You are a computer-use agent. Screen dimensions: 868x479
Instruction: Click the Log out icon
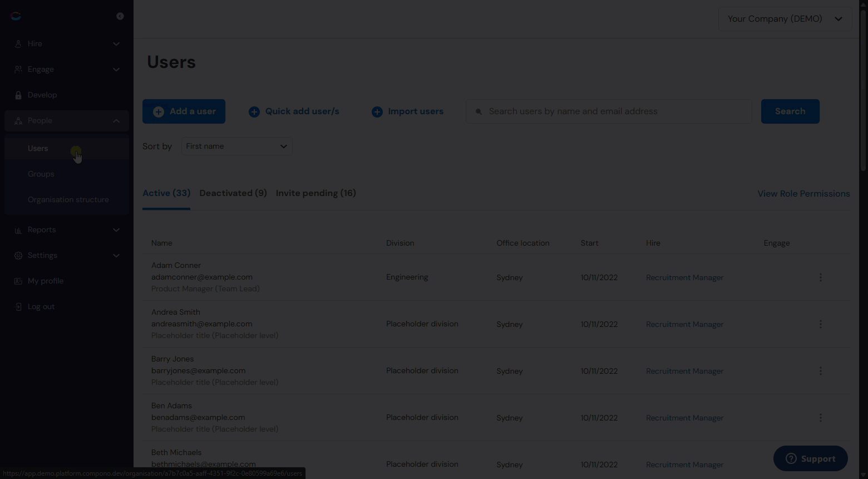[x=18, y=306]
